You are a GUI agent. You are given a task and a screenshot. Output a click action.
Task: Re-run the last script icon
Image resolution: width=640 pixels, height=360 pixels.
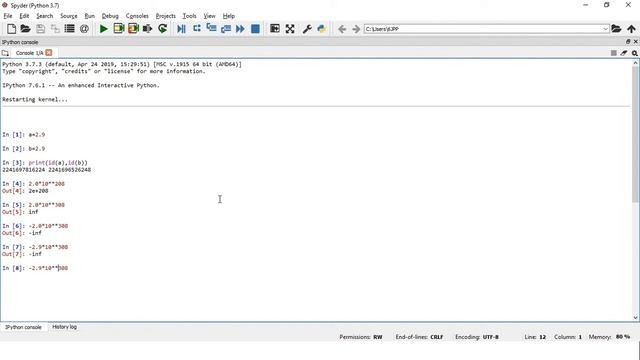(x=162, y=29)
